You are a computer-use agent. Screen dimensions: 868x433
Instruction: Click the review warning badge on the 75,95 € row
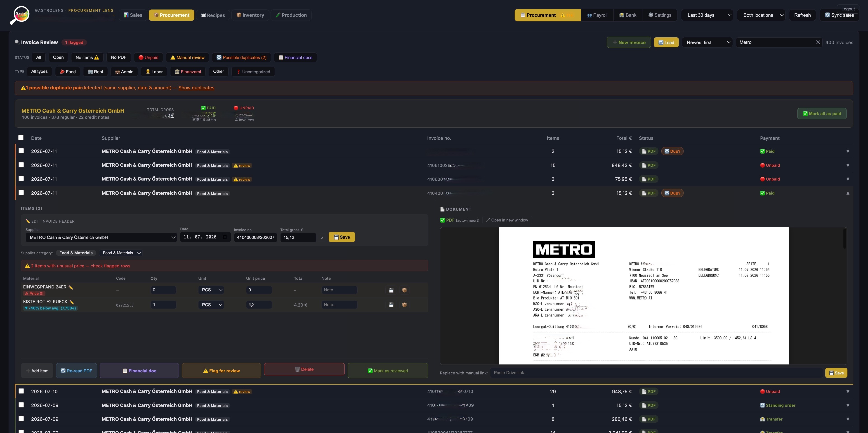pos(242,179)
